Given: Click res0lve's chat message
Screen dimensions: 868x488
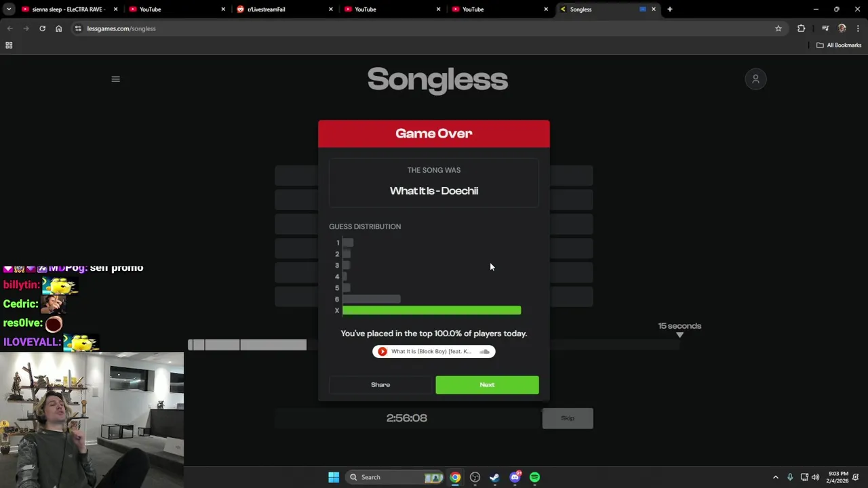Looking at the screenshot, I should point(33,323).
